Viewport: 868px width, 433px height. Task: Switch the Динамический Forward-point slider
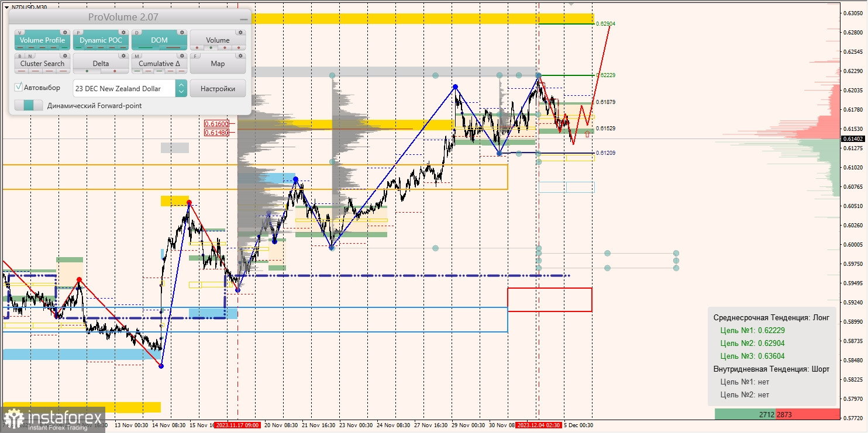point(29,105)
